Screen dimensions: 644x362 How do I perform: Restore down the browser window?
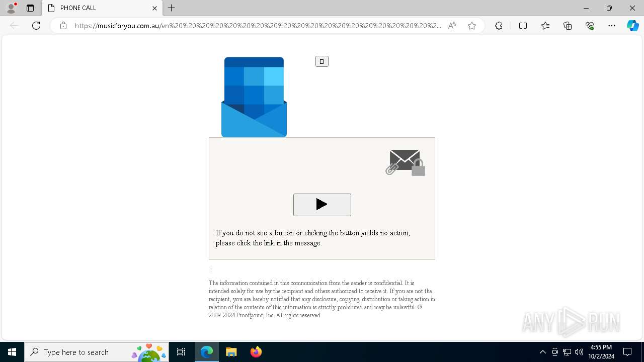(x=609, y=8)
